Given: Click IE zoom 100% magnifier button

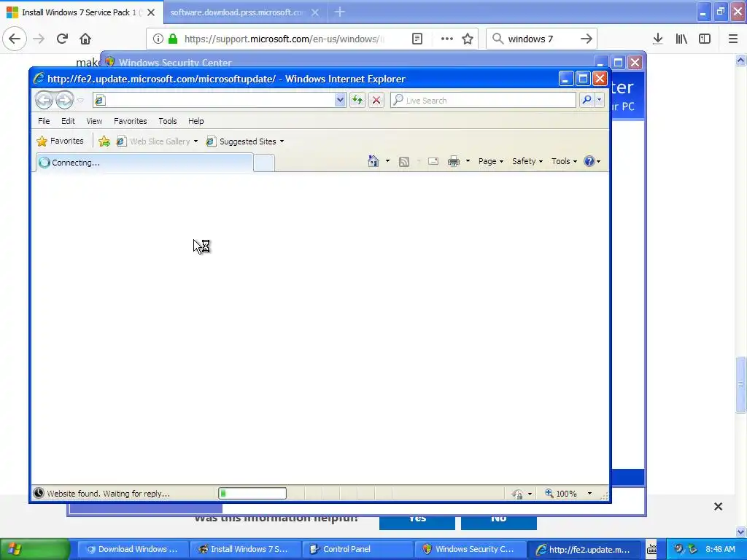Looking at the screenshot, I should pyautogui.click(x=561, y=494).
